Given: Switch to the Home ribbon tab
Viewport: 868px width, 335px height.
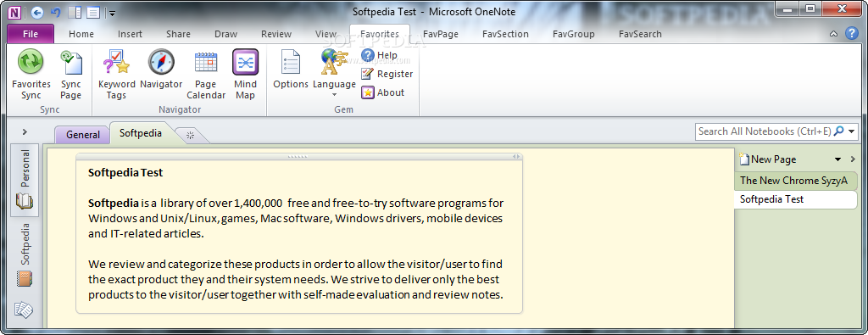Looking at the screenshot, I should click(x=81, y=34).
